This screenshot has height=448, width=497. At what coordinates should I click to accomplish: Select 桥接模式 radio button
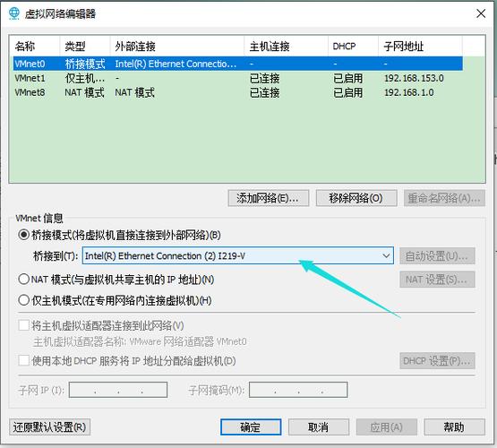point(24,236)
